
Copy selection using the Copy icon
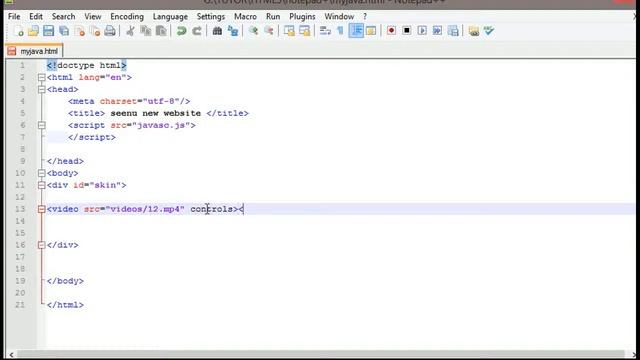(146, 31)
